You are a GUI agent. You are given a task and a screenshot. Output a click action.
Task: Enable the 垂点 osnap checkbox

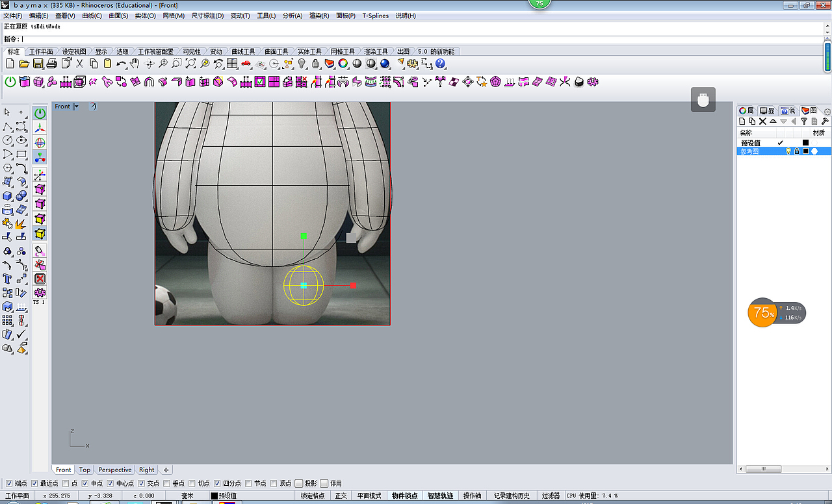click(x=166, y=483)
